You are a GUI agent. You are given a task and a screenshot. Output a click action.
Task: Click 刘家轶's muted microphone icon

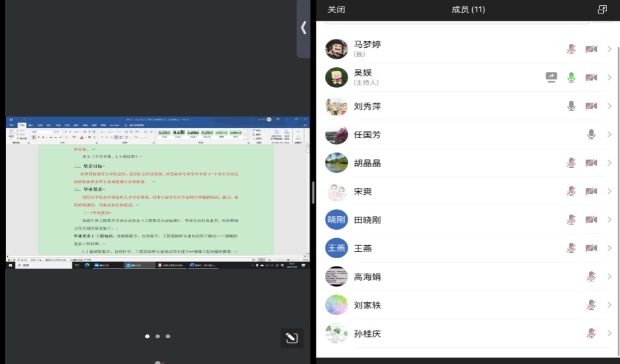[x=591, y=305]
